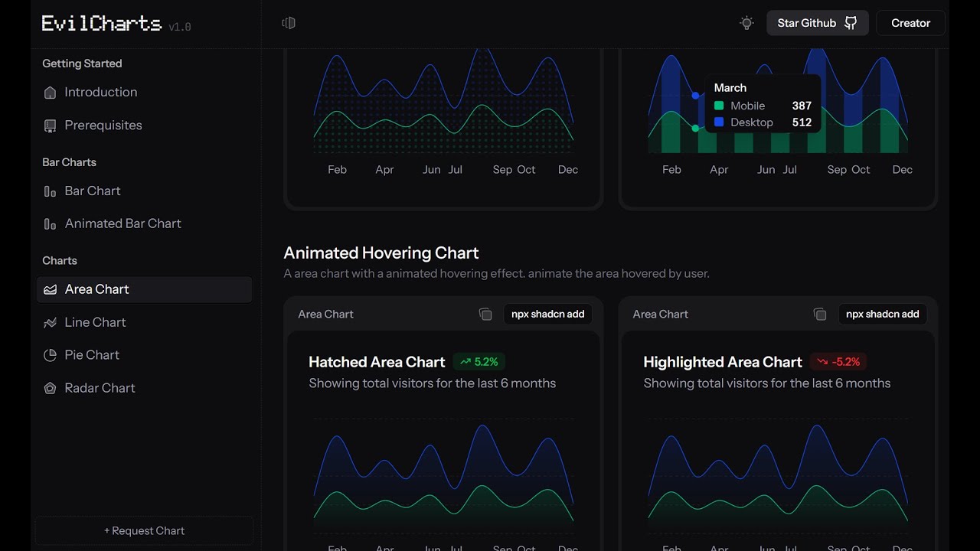Click the Introduction home icon
The height and width of the screenshot is (551, 980).
pos(50,93)
